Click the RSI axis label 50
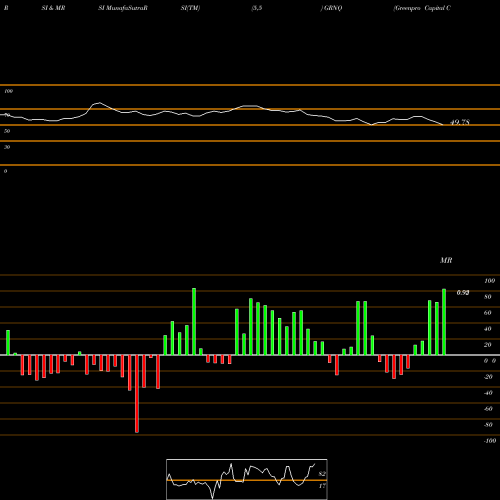Image resolution: width=500 pixels, height=500 pixels. coord(7,131)
